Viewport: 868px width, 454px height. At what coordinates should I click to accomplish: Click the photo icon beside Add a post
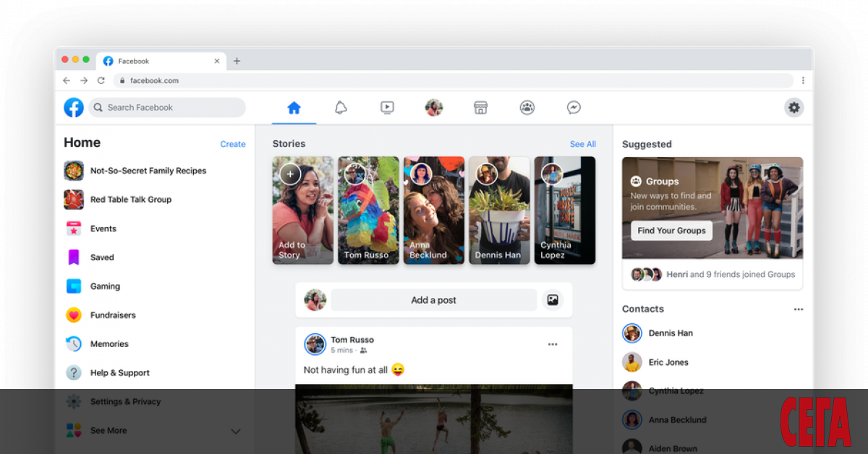pos(553,300)
